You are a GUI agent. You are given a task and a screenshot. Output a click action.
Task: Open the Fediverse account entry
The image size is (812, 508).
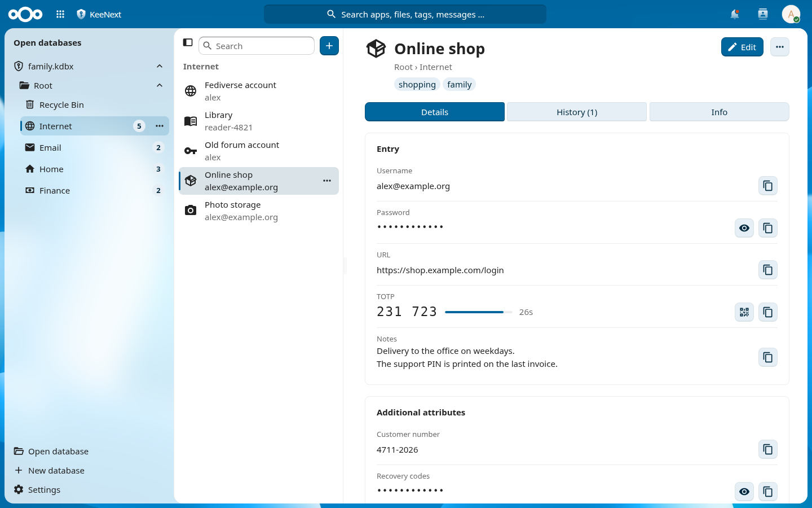[259, 91]
